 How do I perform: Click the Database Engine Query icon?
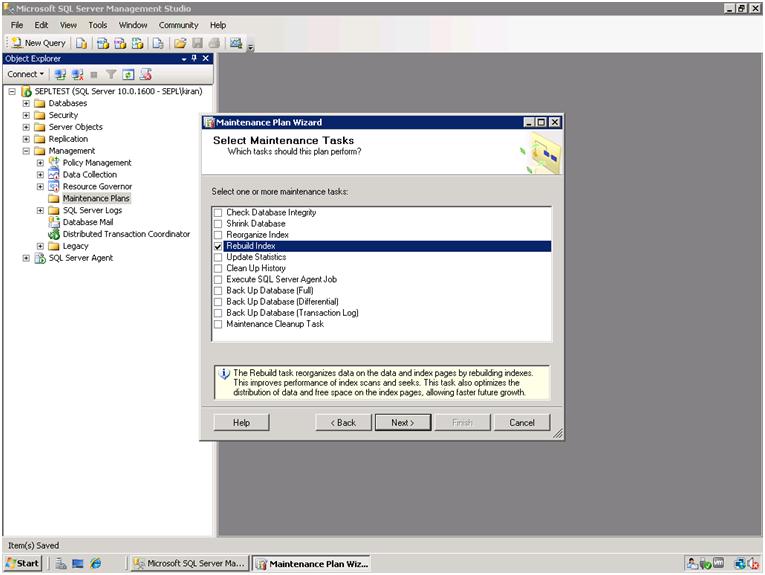point(81,43)
